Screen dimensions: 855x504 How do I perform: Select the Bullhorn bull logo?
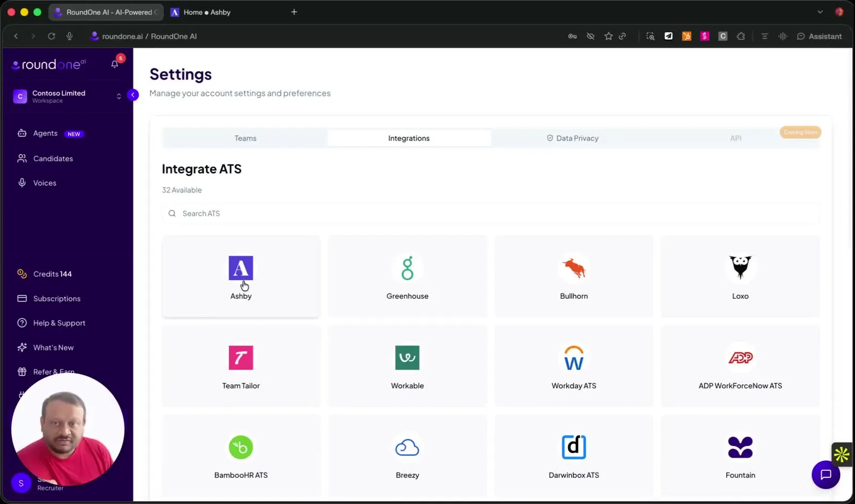click(574, 268)
